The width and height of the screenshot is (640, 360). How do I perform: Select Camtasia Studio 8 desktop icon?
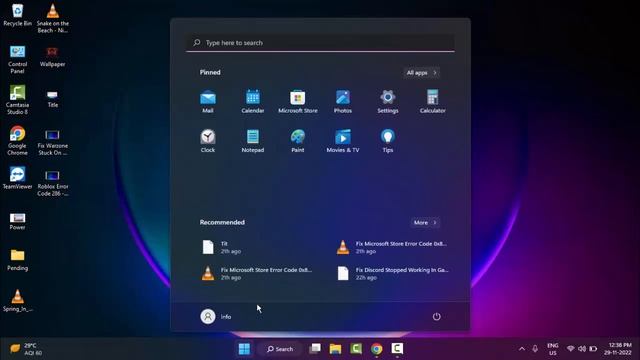17,100
